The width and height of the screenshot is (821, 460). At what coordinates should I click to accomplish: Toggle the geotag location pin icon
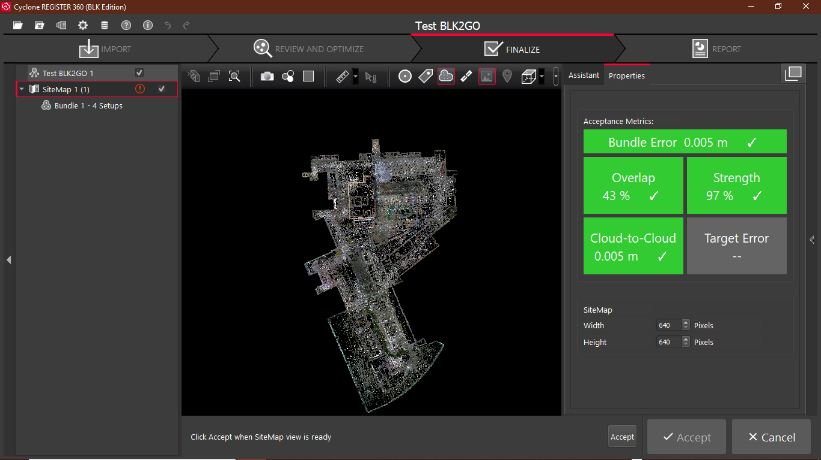[x=507, y=76]
